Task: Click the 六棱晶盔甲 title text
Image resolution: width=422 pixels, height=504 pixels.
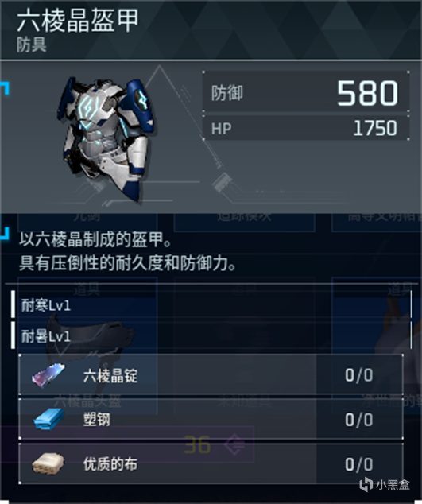Action: [77, 20]
